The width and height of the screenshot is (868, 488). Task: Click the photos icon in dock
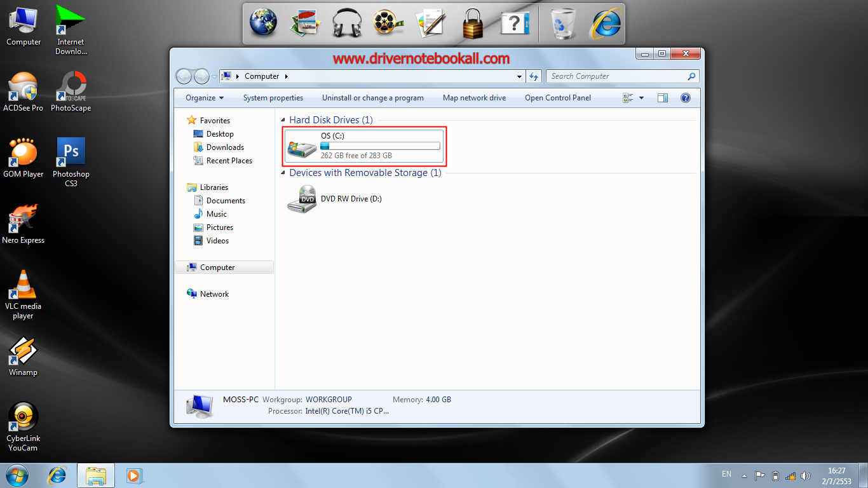pyautogui.click(x=305, y=23)
